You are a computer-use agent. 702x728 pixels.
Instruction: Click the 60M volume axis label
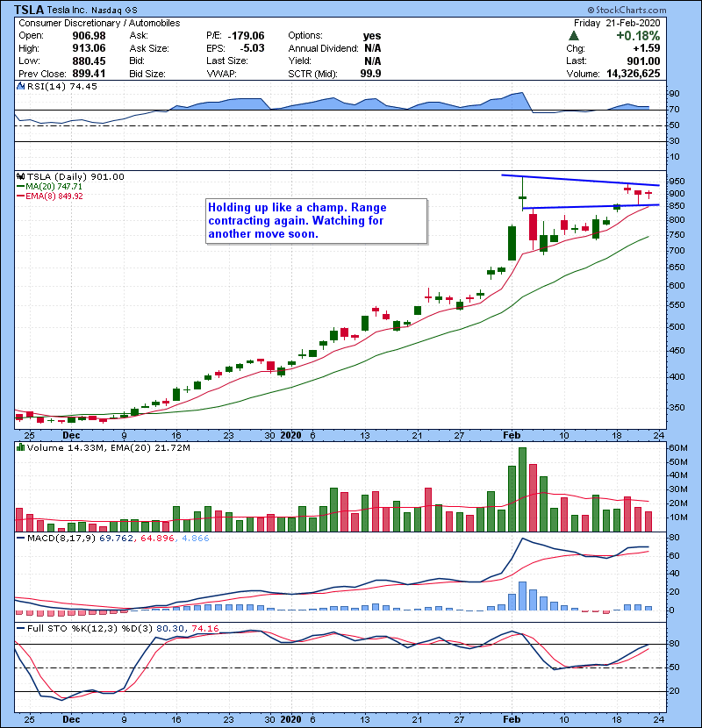[x=677, y=448]
